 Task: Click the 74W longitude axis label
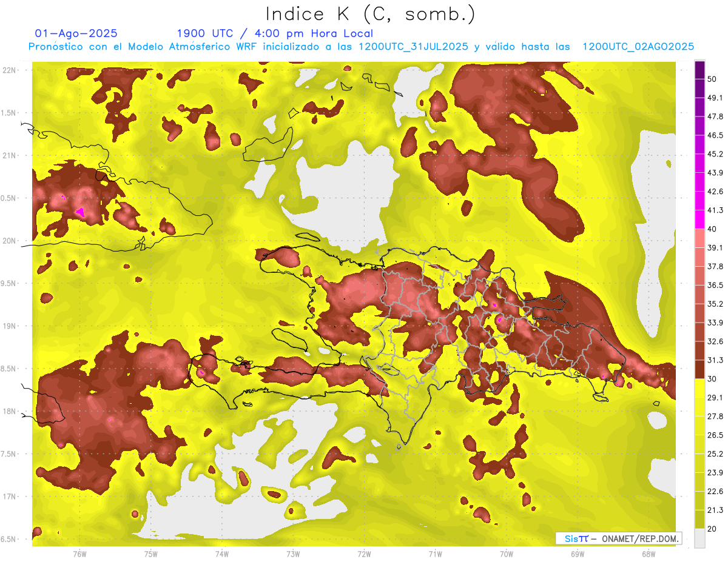(x=222, y=554)
